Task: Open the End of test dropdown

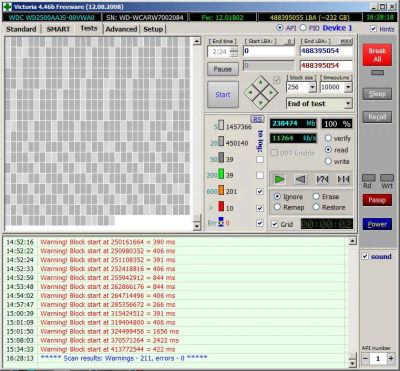Action: click(348, 104)
